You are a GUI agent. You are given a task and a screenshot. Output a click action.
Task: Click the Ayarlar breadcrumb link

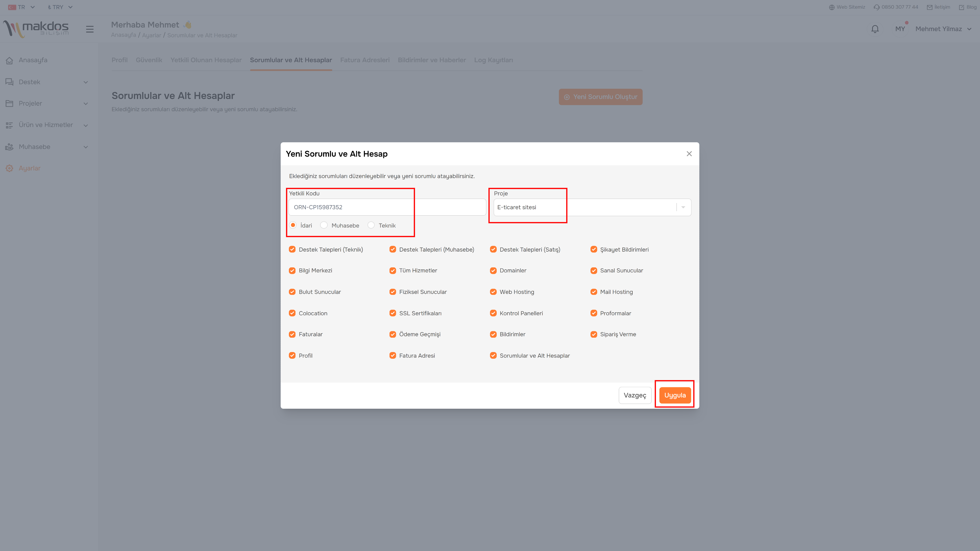click(151, 35)
